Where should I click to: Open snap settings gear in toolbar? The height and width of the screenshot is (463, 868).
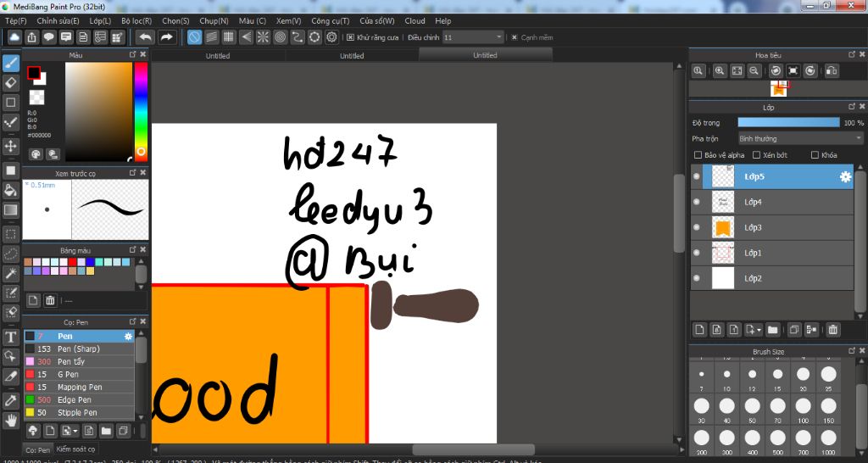point(331,37)
